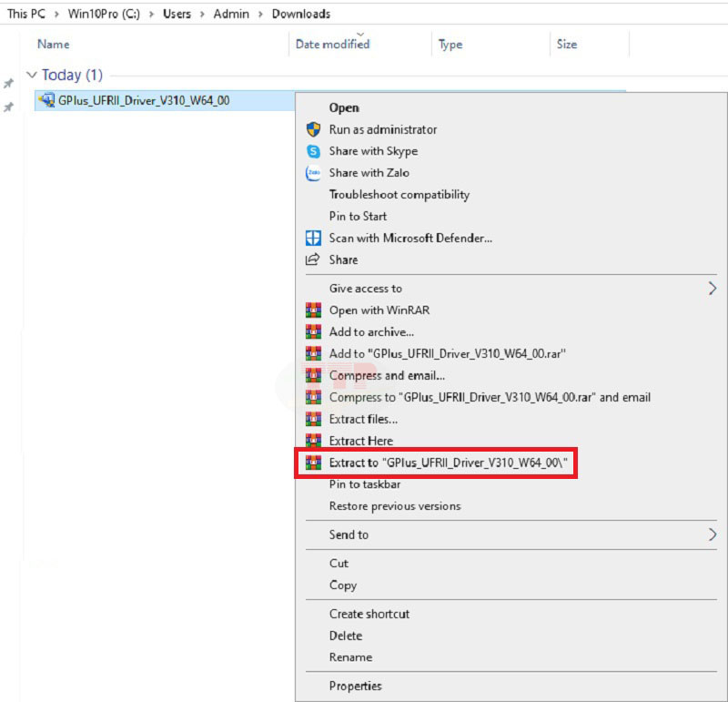728x702 pixels.
Task: Select Properties from the context menu
Action: (x=355, y=686)
